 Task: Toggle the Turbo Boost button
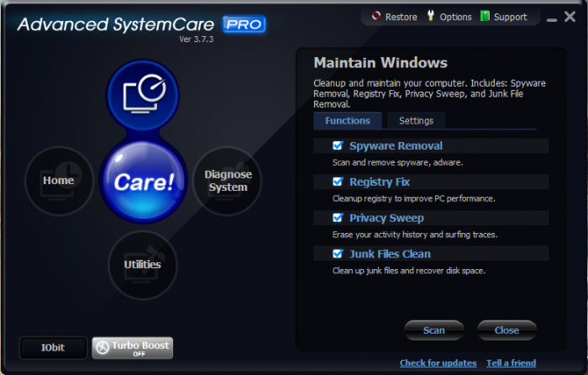(x=133, y=348)
